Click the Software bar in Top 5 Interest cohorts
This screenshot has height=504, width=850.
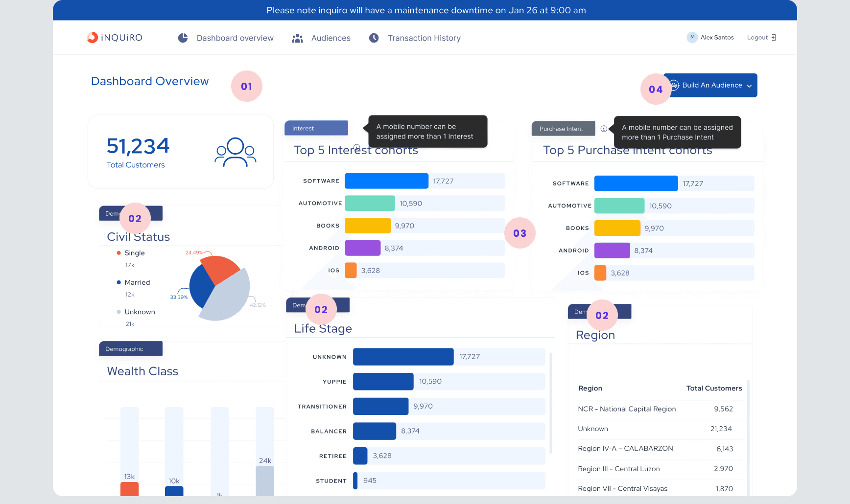pos(386,181)
